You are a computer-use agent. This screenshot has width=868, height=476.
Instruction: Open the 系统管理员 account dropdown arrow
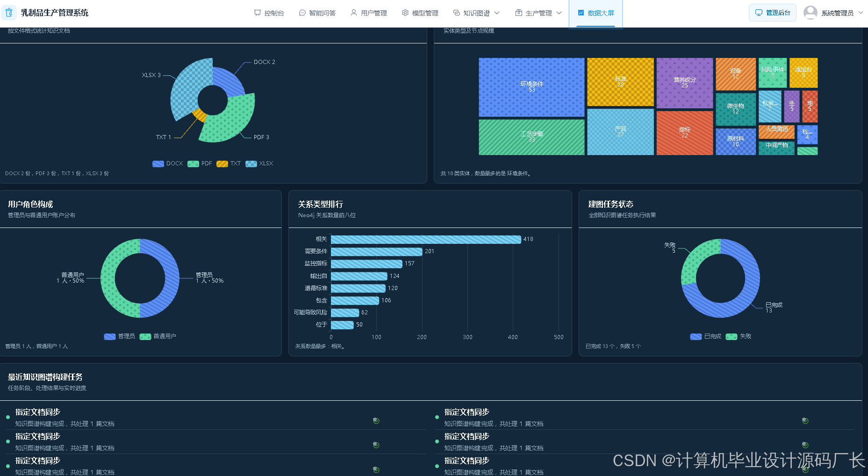861,13
